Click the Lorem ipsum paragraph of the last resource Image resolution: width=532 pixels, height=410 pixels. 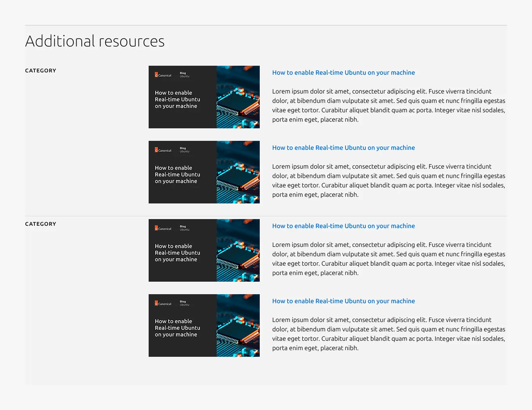point(389,334)
